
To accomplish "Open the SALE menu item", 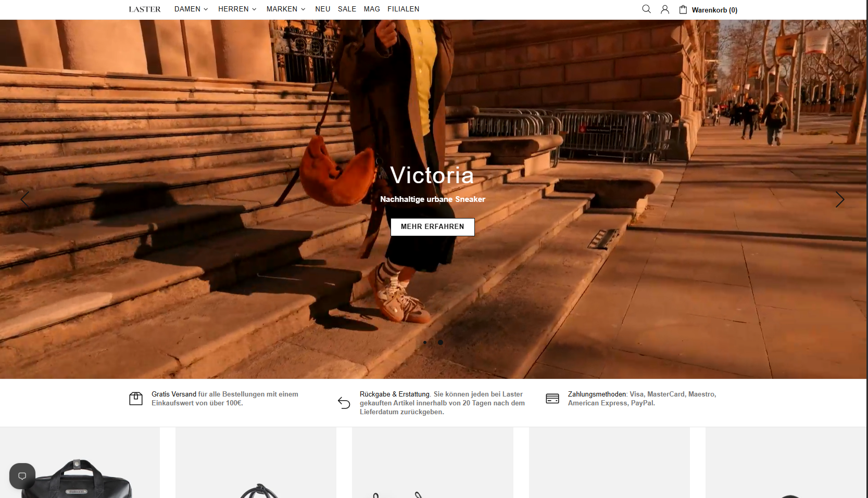I will point(347,9).
